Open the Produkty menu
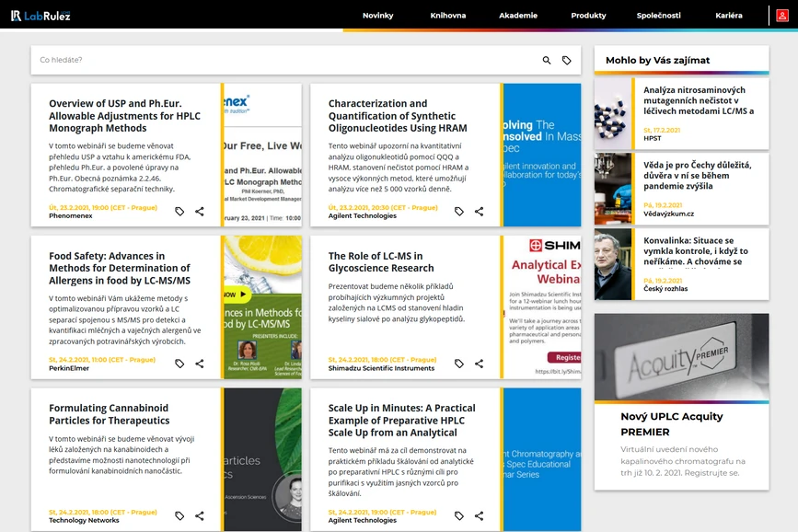Screen dimensions: 798x532 click(588, 16)
